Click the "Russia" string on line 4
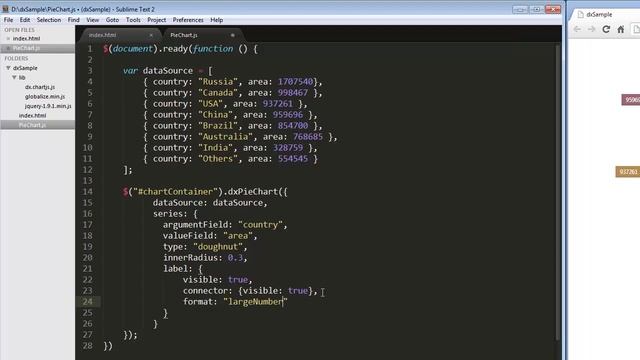The width and height of the screenshot is (640, 360). point(218,82)
